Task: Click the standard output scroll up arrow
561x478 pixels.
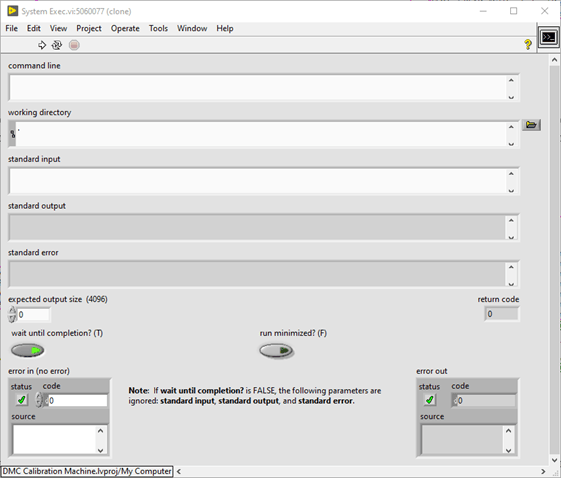Action: tap(511, 220)
